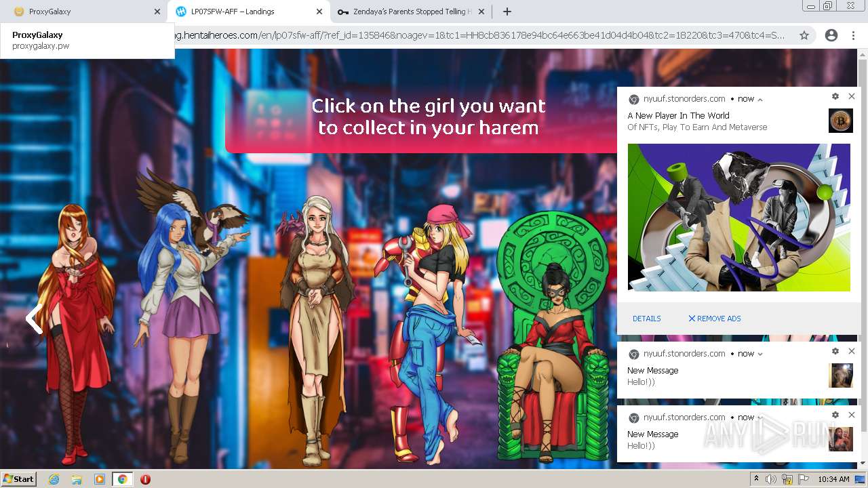This screenshot has height=488, width=868.
Task: Close the Zendaya's Parents tab
Action: pos(481,12)
